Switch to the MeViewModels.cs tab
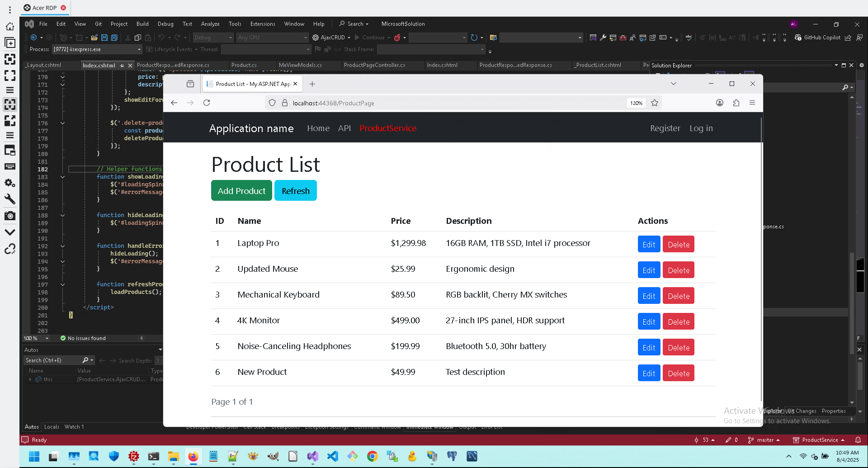 pos(300,65)
